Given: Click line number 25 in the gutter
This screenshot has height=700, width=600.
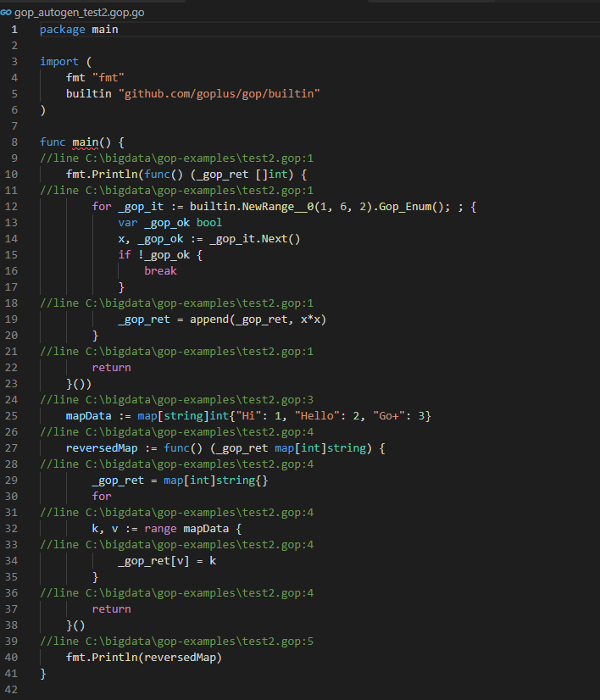Looking at the screenshot, I should [x=11, y=416].
